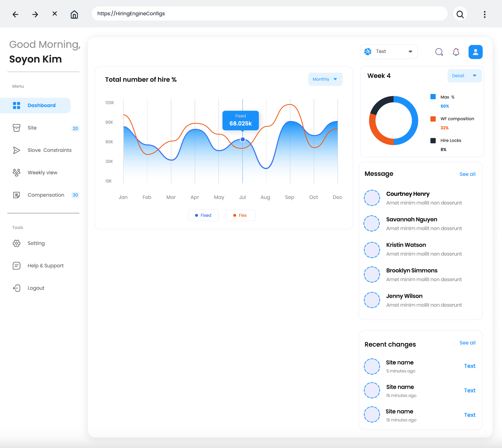Click the browser home icon
The width and height of the screenshot is (502, 448).
(74, 14)
